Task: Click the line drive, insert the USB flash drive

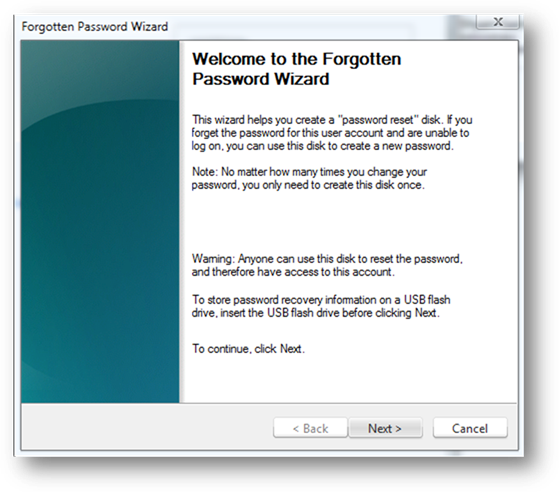Action: 316,313
